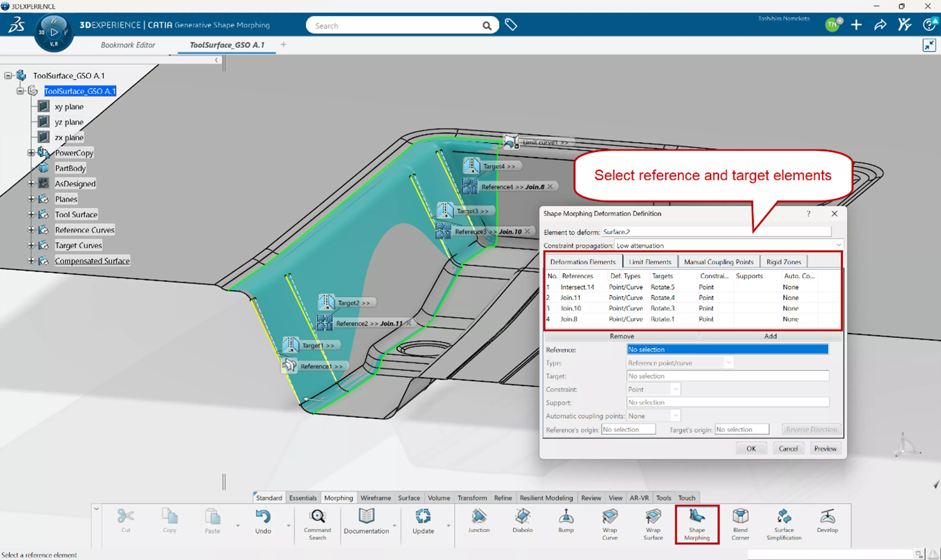Select row 2 Join.11 in the deformation table
This screenshot has width=941, height=560.
(570, 297)
